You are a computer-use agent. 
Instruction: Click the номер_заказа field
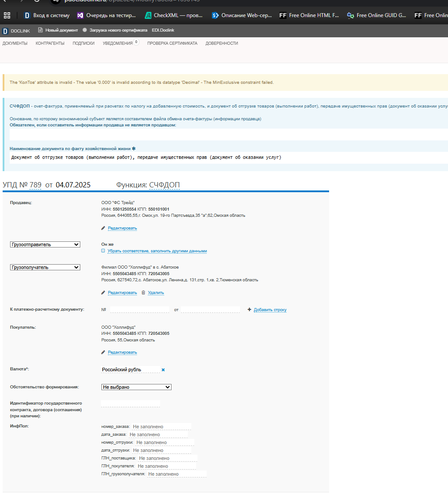click(161, 427)
